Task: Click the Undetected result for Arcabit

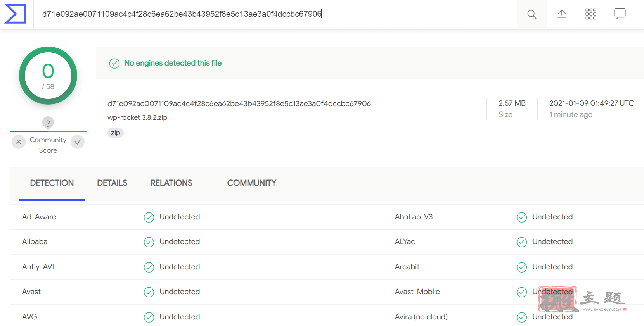Action: pyautogui.click(x=553, y=267)
